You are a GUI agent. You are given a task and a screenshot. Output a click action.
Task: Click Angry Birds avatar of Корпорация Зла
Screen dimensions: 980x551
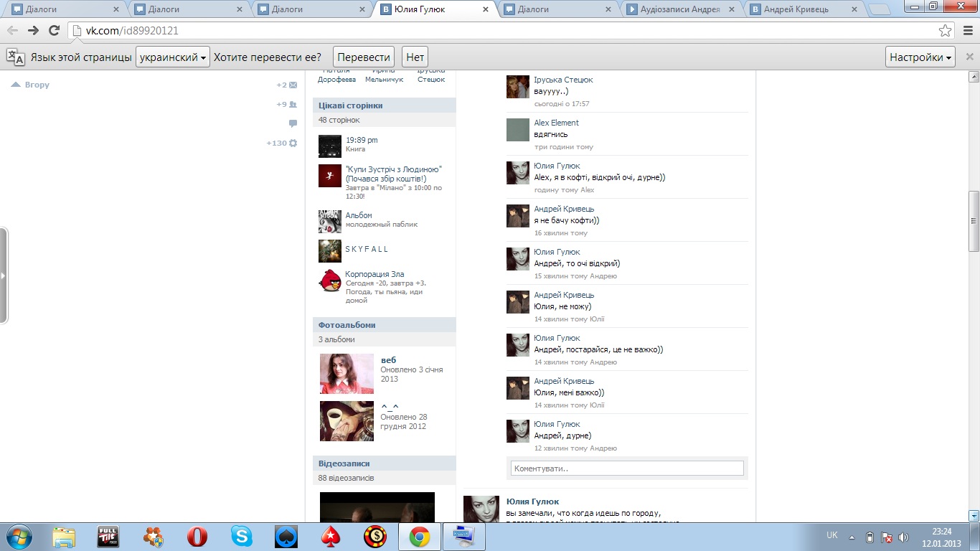(x=330, y=281)
